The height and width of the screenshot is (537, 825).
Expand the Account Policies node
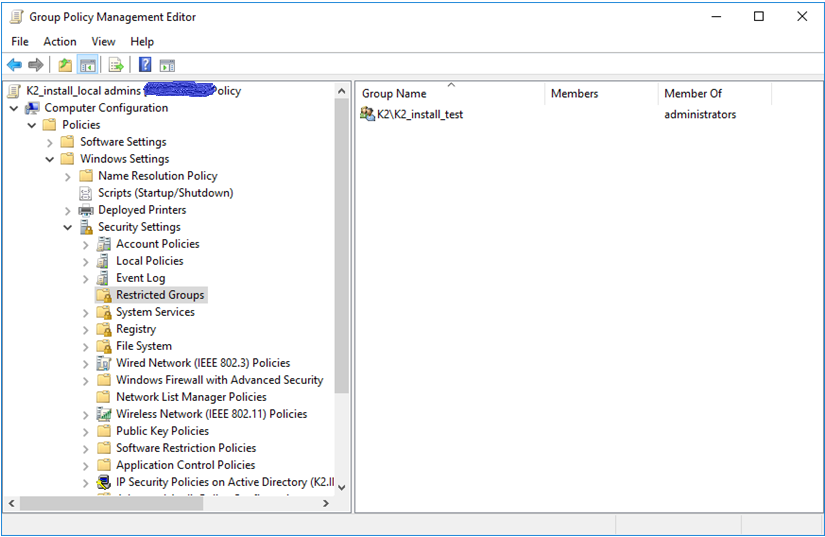pyautogui.click(x=86, y=245)
